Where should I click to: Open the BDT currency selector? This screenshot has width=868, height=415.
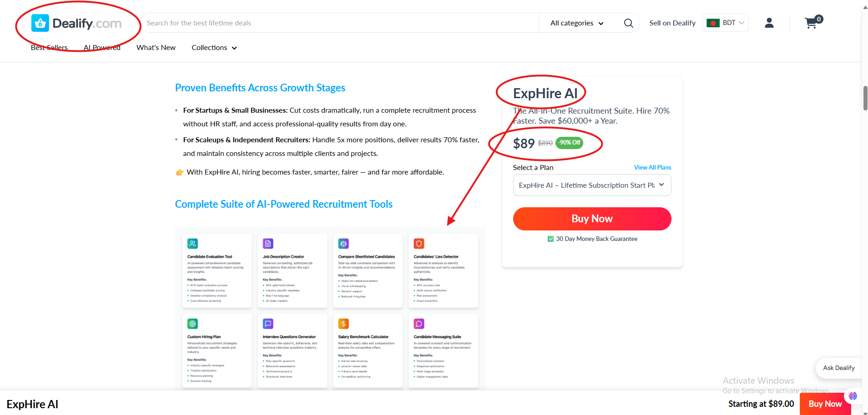[x=725, y=22]
